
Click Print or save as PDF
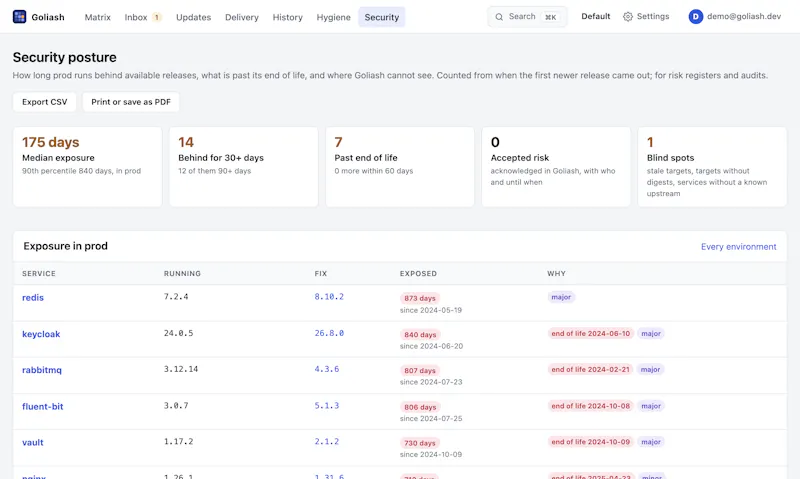tap(131, 102)
